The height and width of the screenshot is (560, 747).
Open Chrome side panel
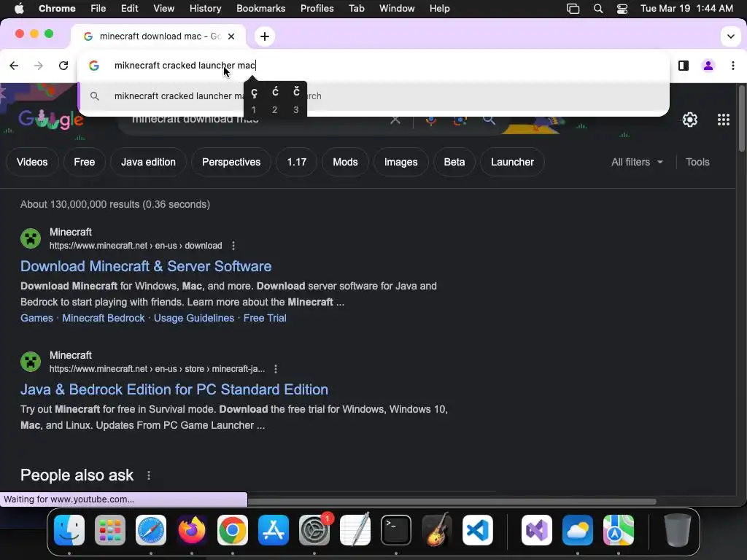683,66
